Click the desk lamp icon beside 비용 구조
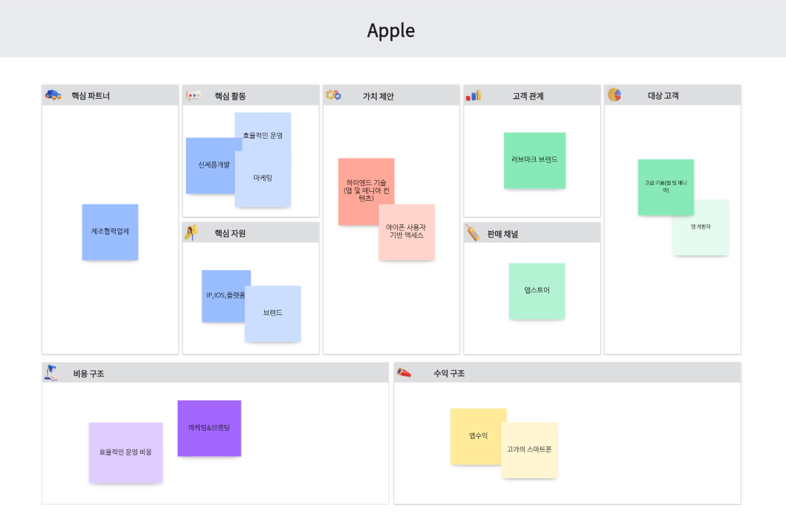This screenshot has width=786, height=532. [x=51, y=373]
